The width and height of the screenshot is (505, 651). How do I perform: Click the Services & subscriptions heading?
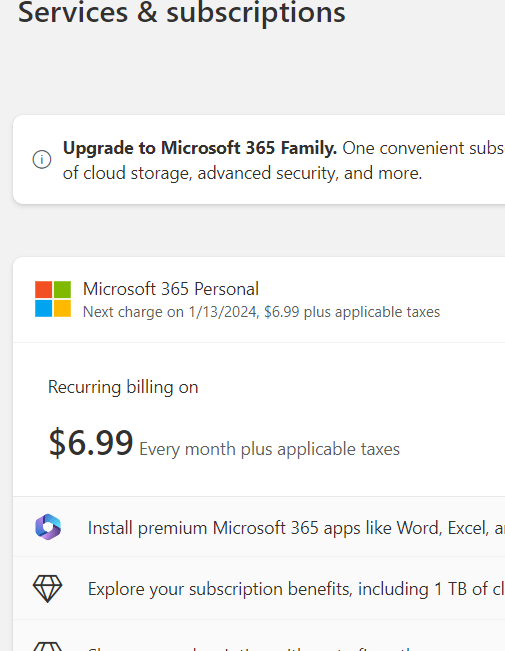[181, 12]
